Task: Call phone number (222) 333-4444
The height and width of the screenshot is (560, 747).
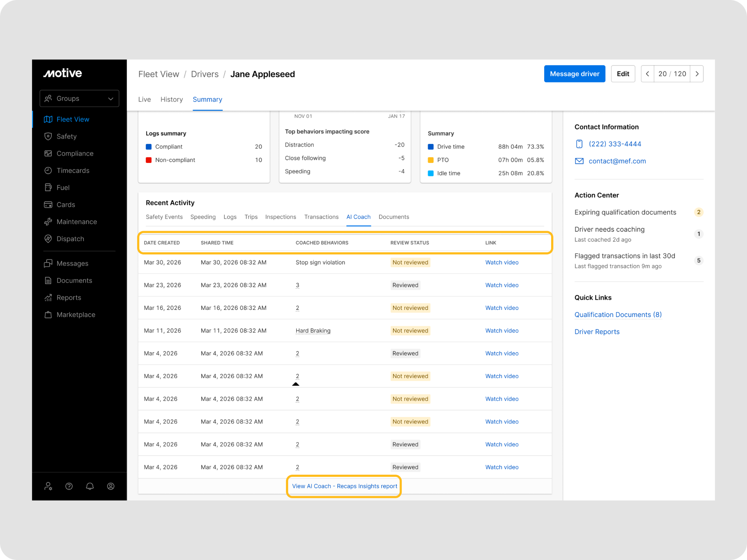Action: pos(615,144)
